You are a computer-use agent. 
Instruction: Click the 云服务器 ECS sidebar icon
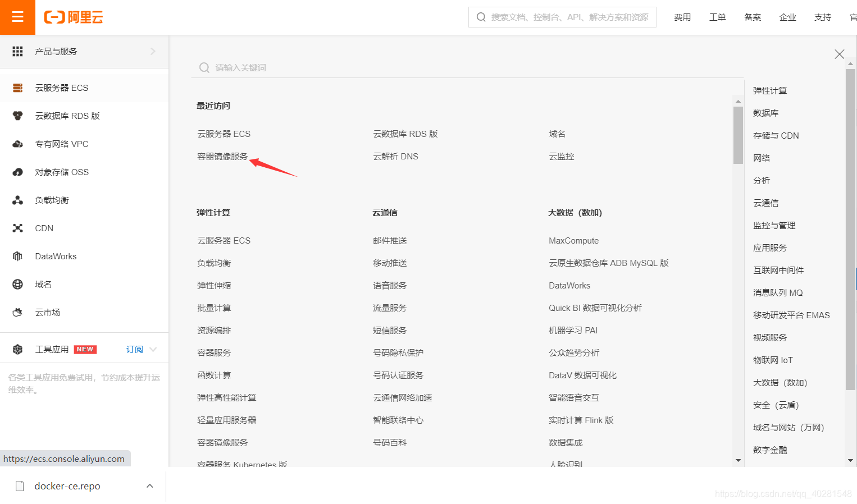click(x=18, y=88)
